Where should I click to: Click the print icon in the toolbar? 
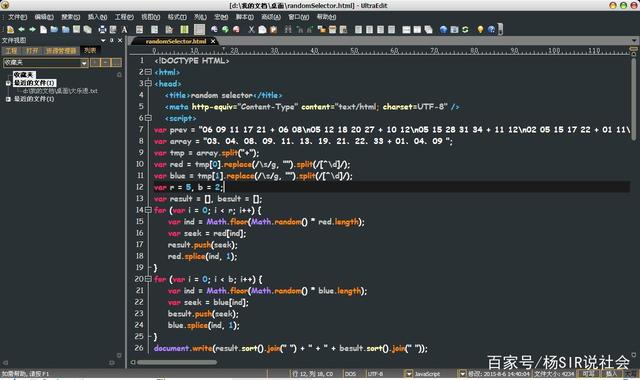(x=102, y=29)
